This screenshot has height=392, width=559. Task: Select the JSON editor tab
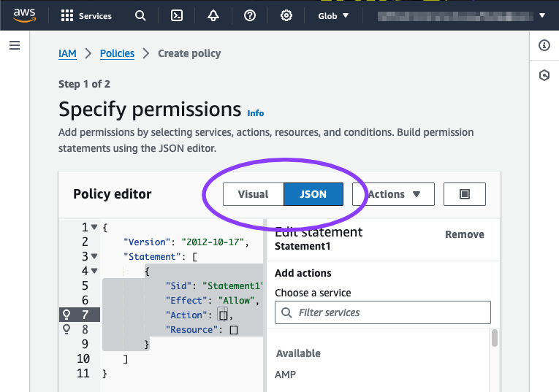point(313,194)
